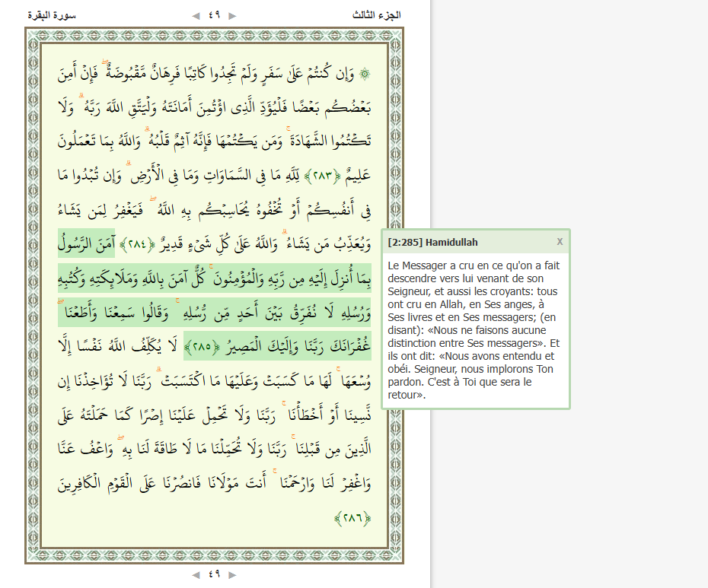Close the Hamidullah translation popup

tap(560, 242)
